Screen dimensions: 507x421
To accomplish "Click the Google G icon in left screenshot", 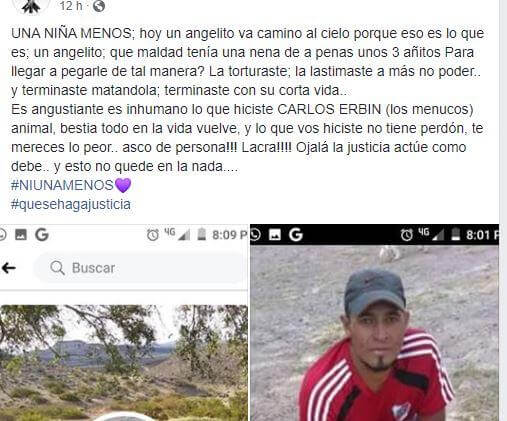I will (x=42, y=235).
